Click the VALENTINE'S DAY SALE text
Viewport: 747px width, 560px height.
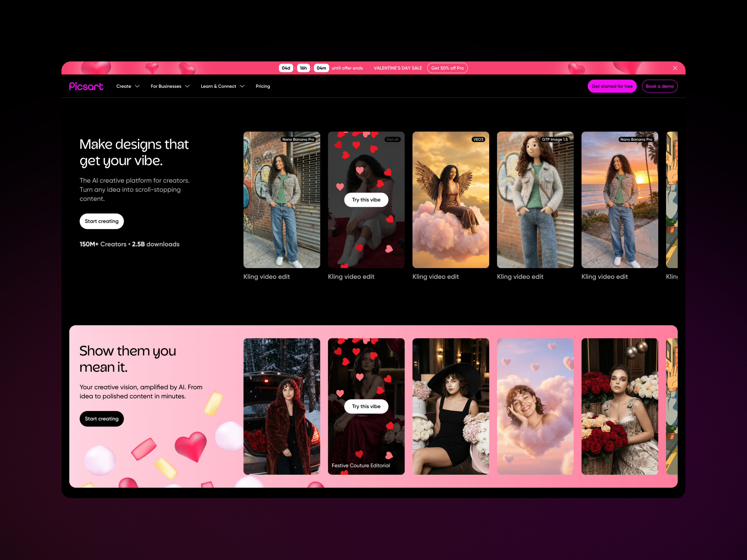398,68
